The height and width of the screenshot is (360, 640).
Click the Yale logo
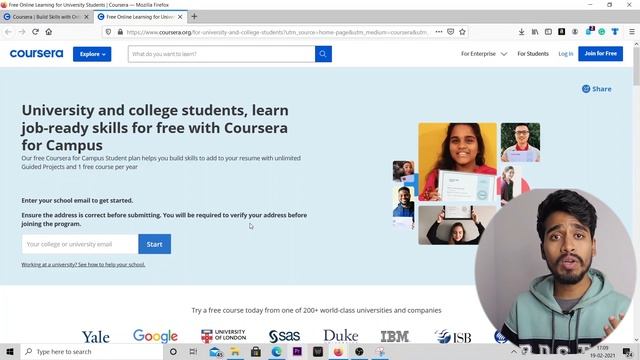(96, 337)
